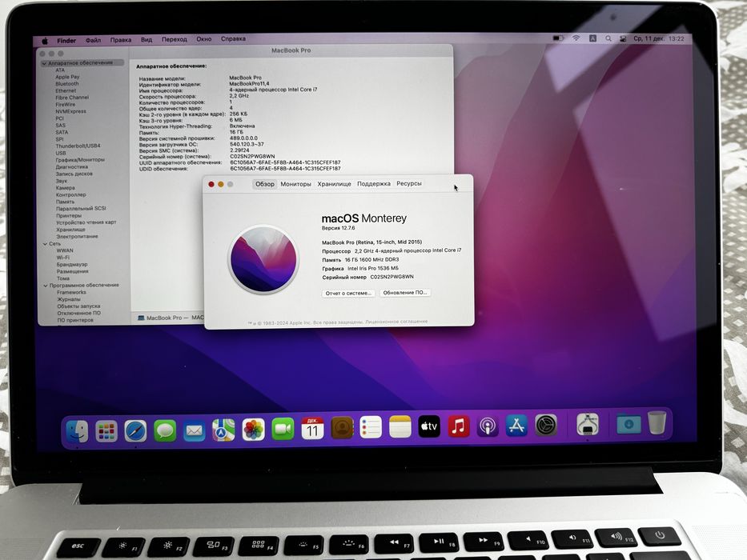Click date and time in menu bar
This screenshot has width=747, height=560.
point(658,38)
